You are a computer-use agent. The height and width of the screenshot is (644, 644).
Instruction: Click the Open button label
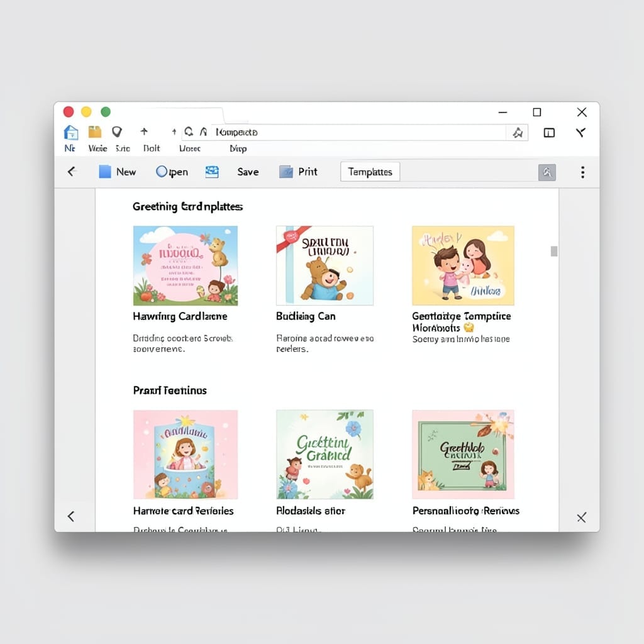point(178,172)
